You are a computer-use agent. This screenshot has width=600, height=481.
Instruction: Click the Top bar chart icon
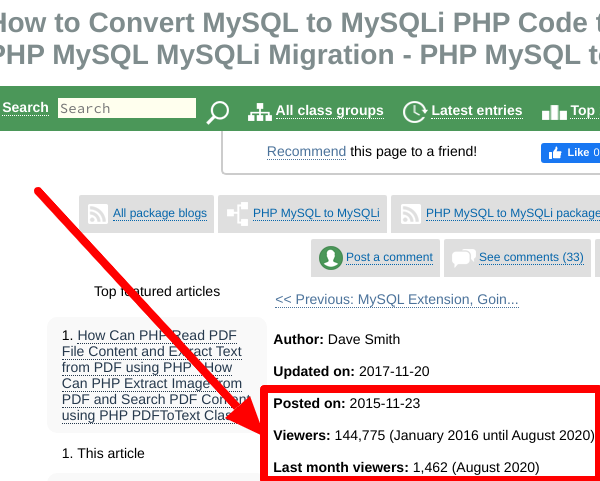pyautogui.click(x=554, y=113)
